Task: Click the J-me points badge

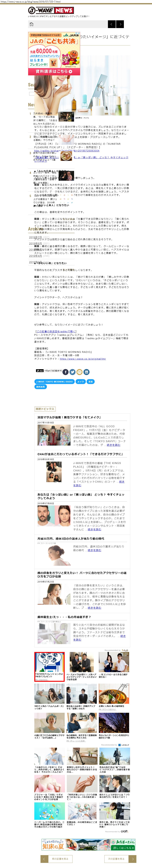Action: [x=49, y=371]
